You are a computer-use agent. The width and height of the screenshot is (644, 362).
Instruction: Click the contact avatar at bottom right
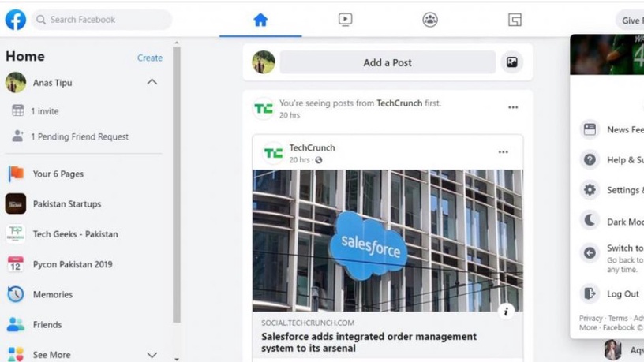pos(612,350)
